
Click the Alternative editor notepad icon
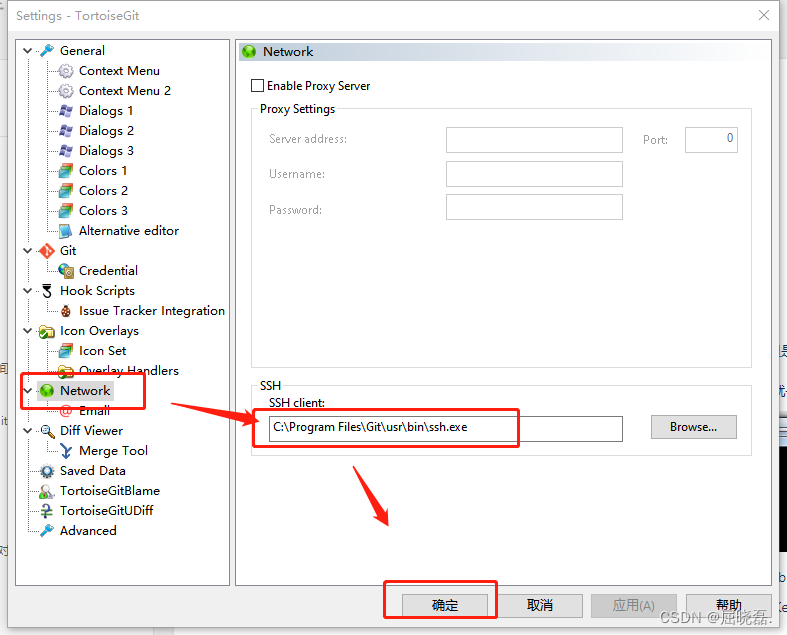pyautogui.click(x=66, y=231)
